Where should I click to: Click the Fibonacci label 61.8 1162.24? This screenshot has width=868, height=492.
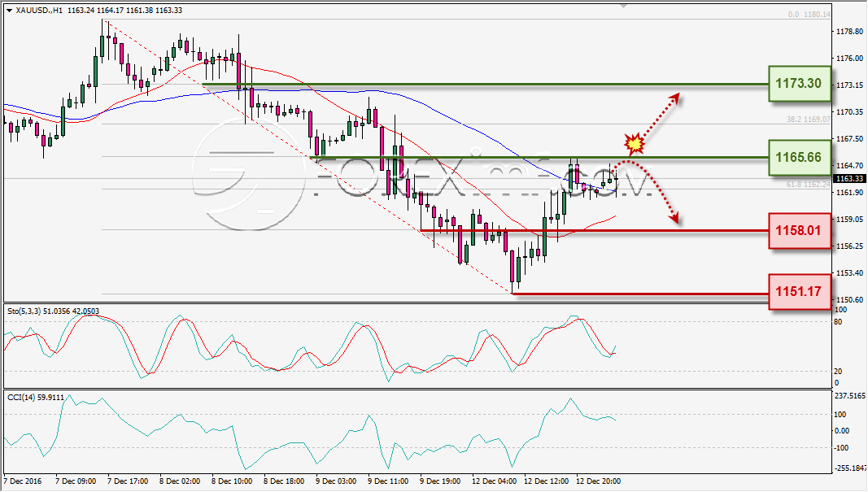click(x=809, y=185)
